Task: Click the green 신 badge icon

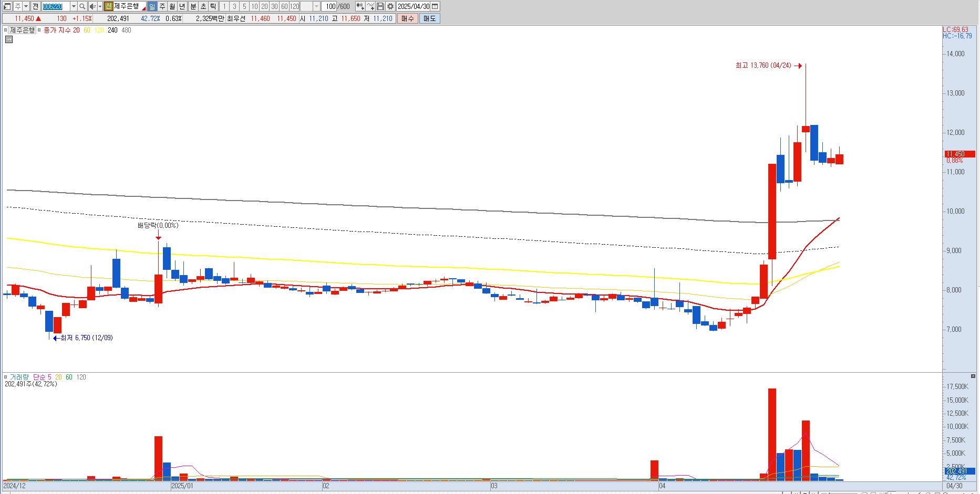Action: coord(108,6)
